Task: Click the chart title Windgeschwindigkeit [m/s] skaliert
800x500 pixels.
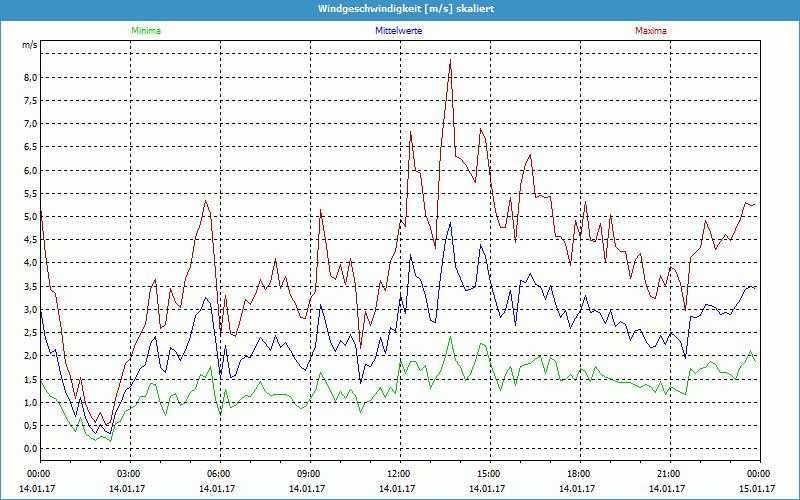Action: (406, 9)
